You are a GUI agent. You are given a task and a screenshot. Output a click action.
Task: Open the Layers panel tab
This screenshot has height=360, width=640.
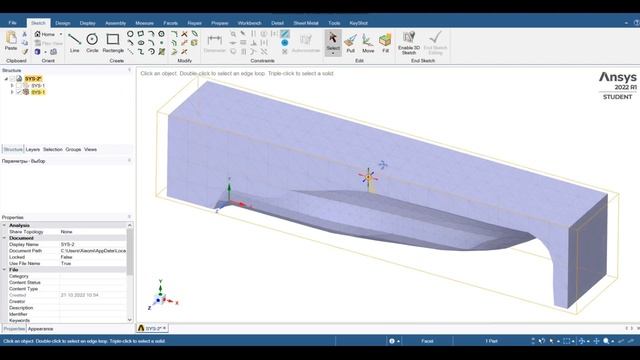coord(33,149)
